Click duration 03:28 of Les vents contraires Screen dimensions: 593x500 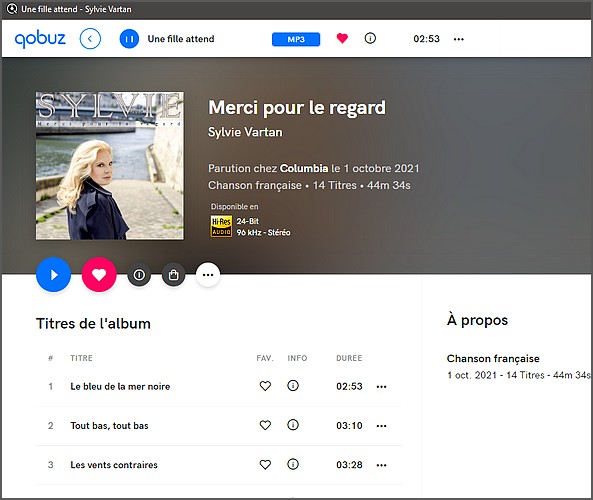(349, 464)
